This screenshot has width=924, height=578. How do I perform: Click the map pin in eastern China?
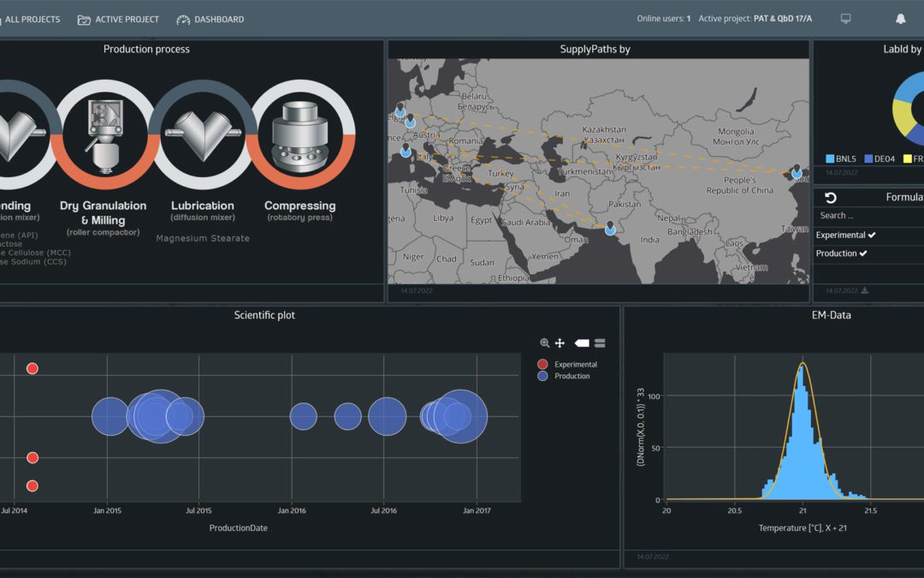797,171
